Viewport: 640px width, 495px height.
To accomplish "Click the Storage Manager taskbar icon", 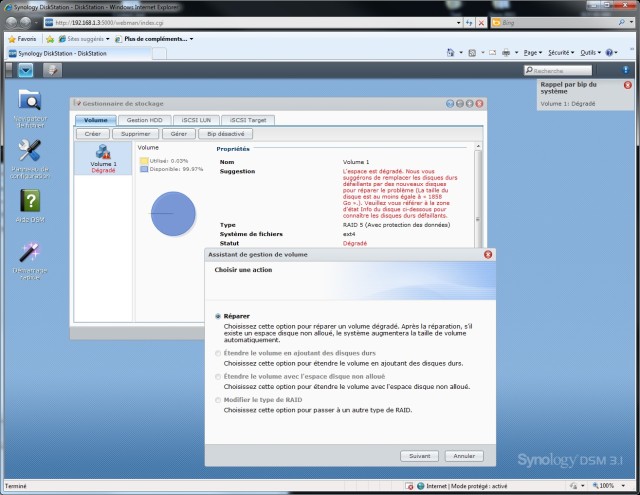I will [52, 70].
